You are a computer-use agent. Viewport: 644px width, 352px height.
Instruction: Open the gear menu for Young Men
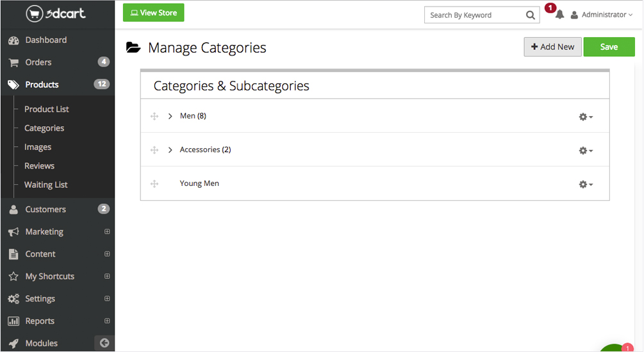click(x=585, y=185)
